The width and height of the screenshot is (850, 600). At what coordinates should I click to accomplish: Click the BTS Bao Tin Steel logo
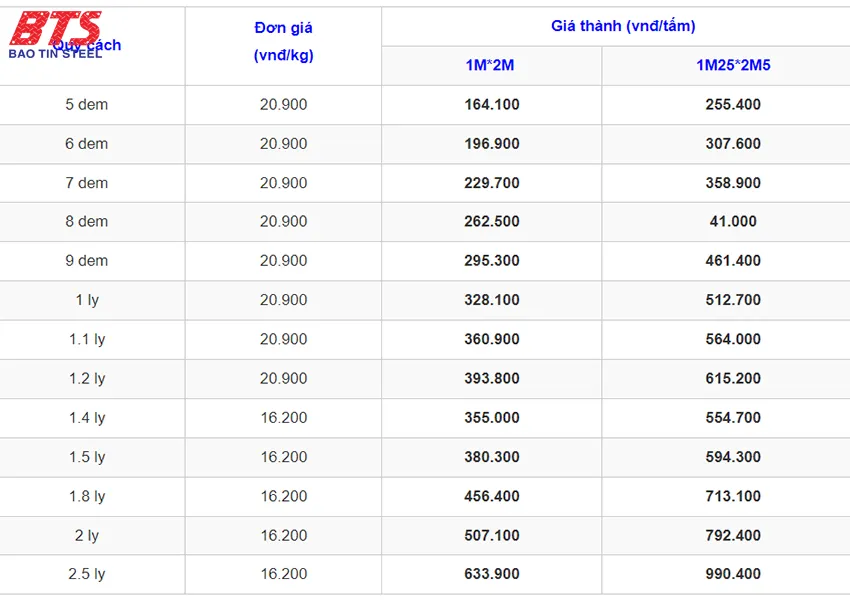pyautogui.click(x=56, y=35)
